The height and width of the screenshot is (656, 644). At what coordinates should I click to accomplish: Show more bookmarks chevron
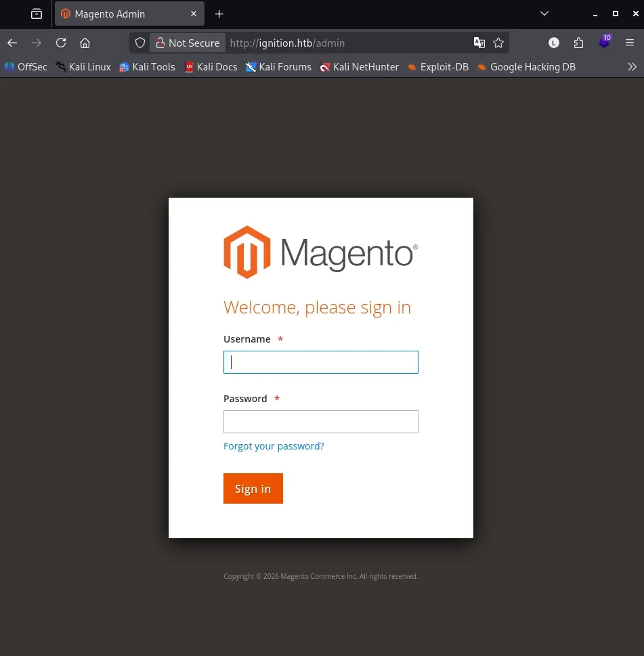pyautogui.click(x=632, y=67)
